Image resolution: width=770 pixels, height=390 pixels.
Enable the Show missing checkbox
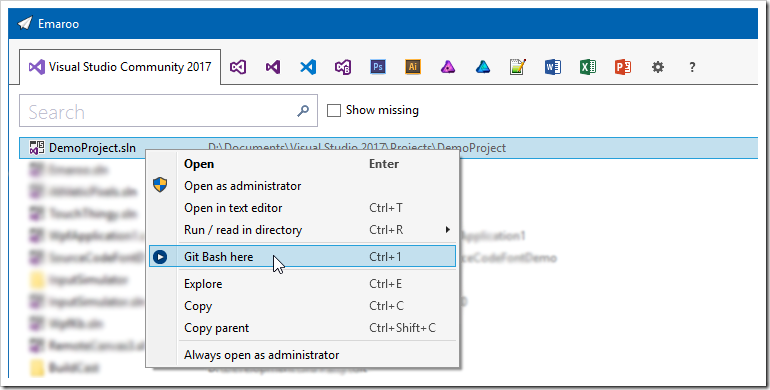[x=334, y=111]
